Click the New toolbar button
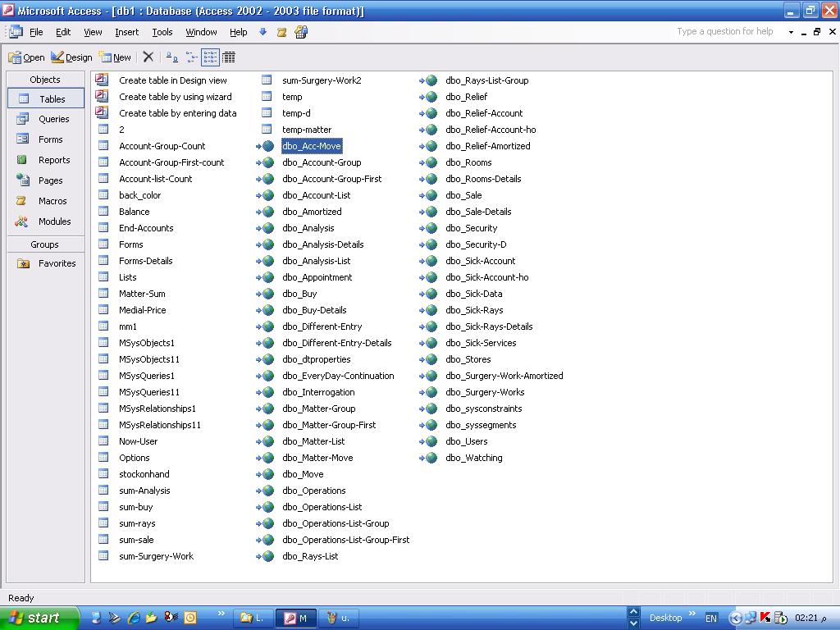 [x=115, y=57]
